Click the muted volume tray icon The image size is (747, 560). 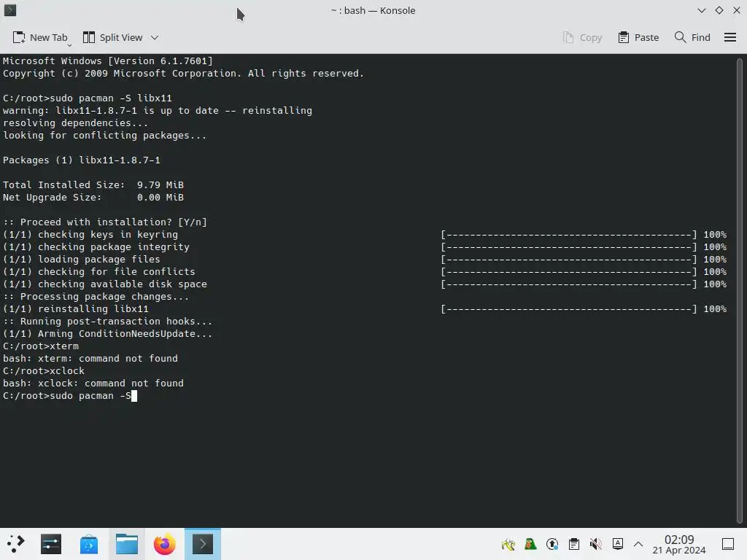click(595, 544)
